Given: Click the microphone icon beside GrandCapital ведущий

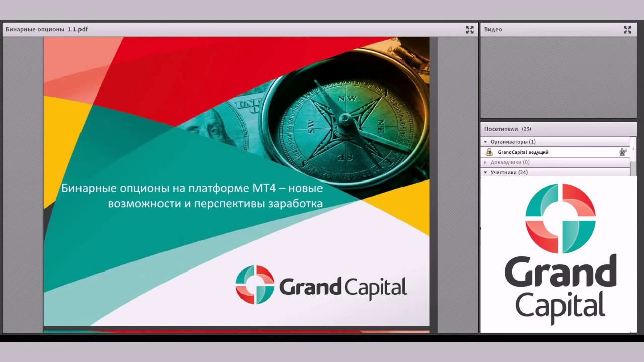Looking at the screenshot, I should [x=623, y=152].
